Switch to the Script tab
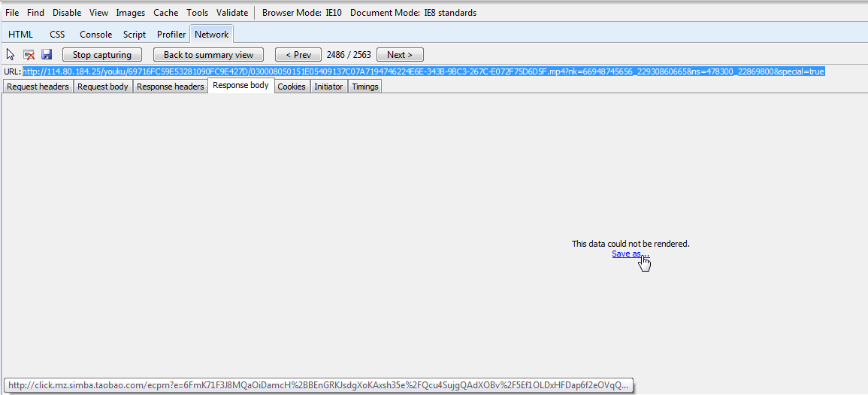Viewport: 868px width, 395px height. [x=135, y=35]
